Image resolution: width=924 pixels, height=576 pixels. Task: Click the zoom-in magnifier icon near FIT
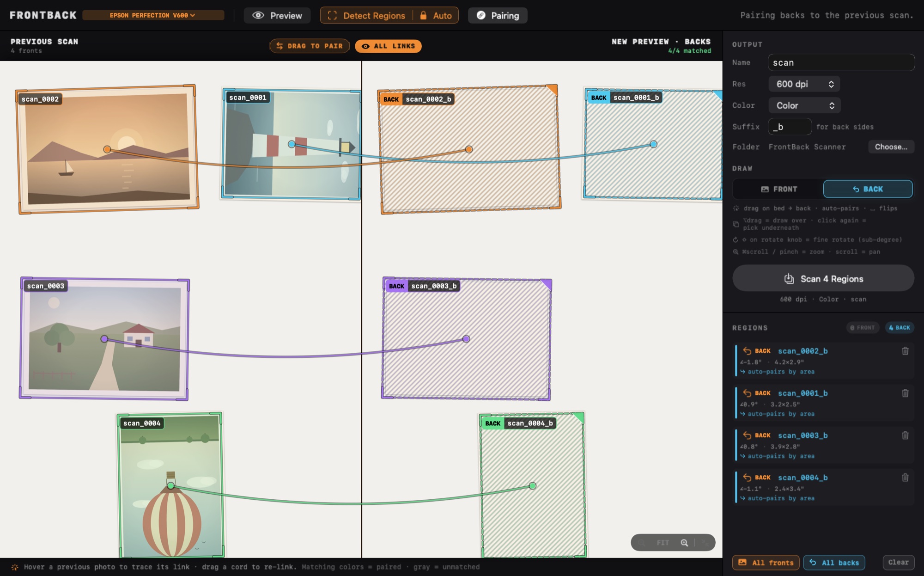(x=684, y=543)
